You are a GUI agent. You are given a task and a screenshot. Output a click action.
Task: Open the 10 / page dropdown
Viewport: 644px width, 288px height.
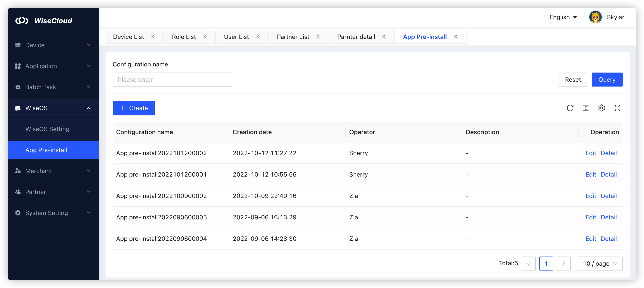(600, 264)
